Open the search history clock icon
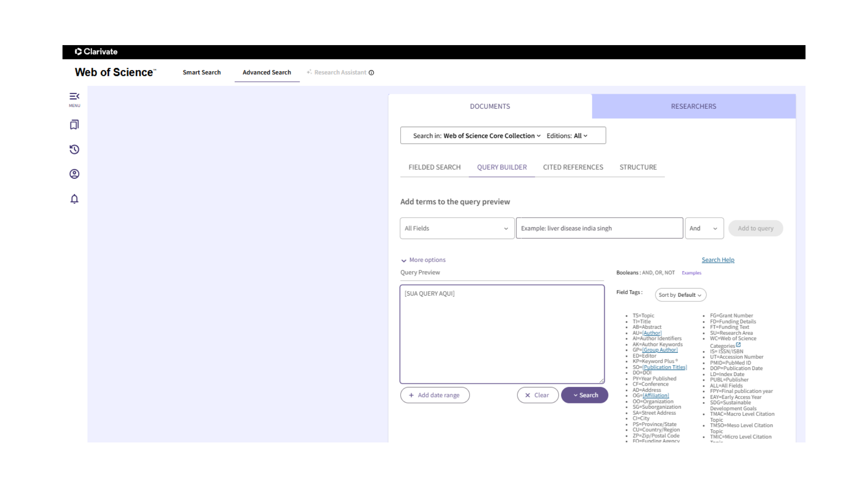 pos(74,150)
